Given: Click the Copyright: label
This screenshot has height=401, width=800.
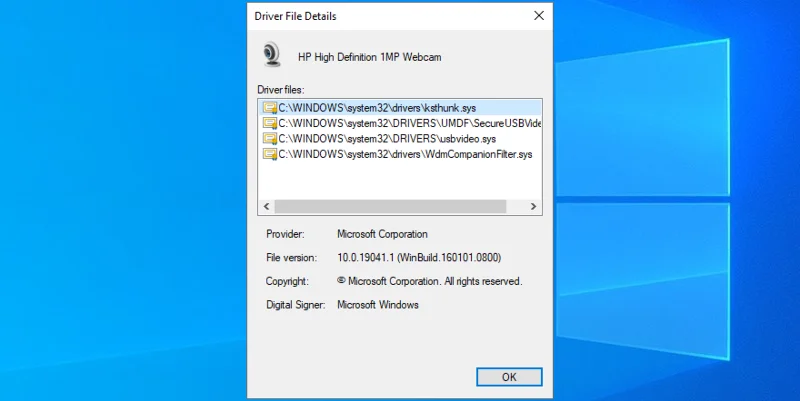Looking at the screenshot, I should click(287, 281).
